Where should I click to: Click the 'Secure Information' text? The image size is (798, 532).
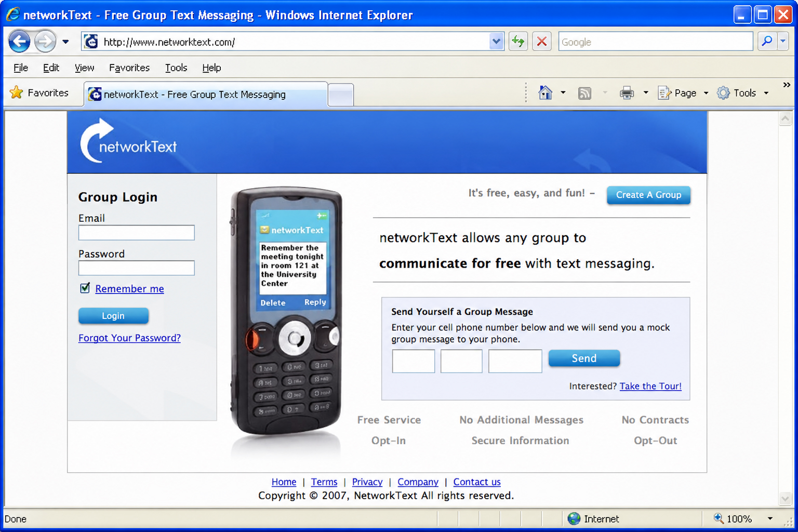(520, 441)
